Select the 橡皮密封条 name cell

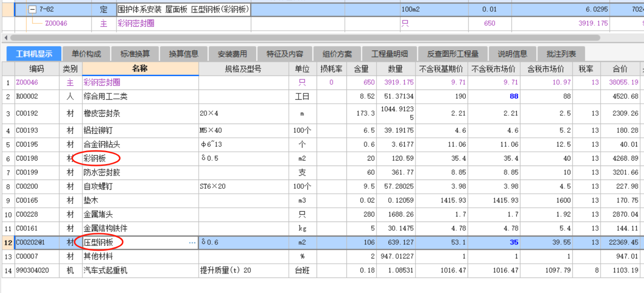140,113
